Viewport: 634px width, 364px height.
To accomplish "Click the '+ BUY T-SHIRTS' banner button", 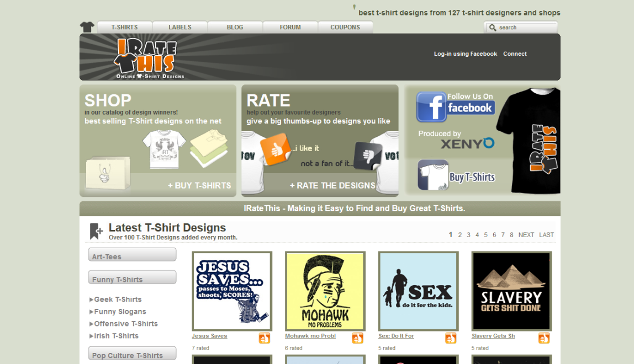I will pyautogui.click(x=199, y=185).
